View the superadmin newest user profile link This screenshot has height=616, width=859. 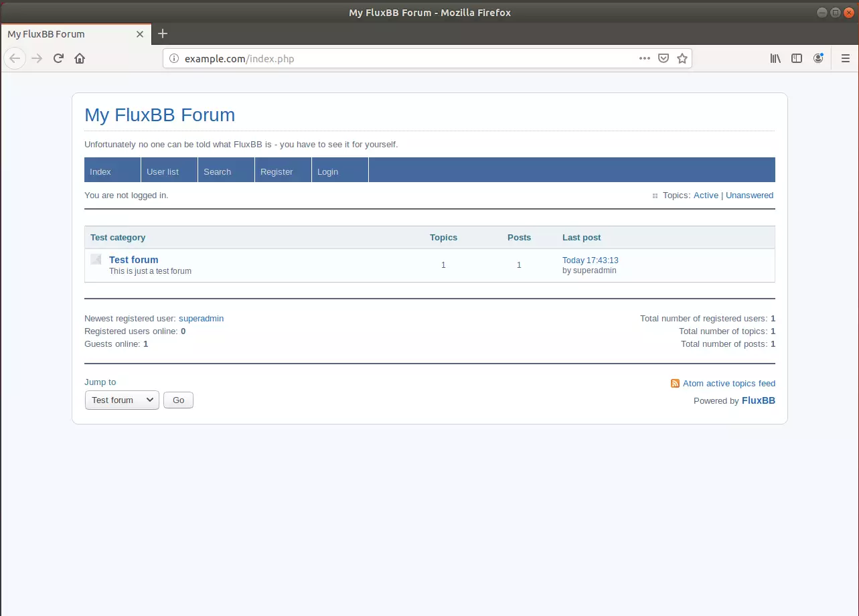(201, 319)
